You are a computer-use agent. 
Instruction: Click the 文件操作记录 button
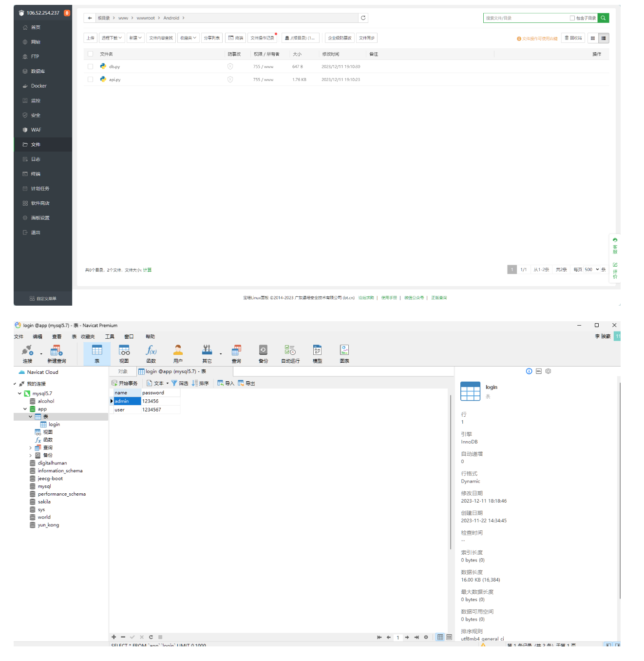[262, 38]
